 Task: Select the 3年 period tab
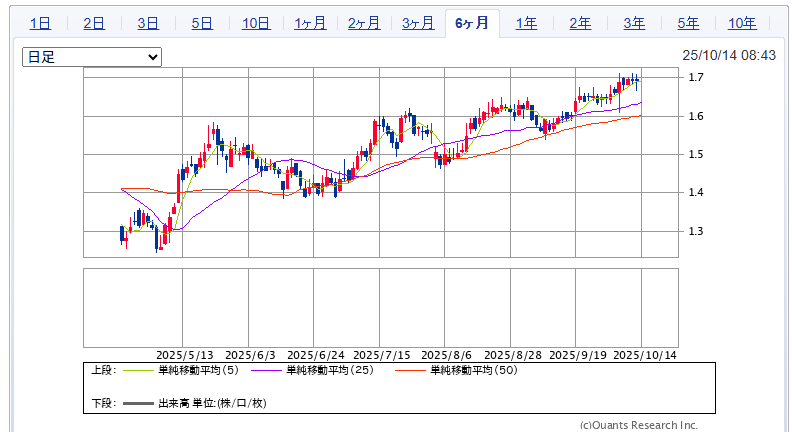coord(634,23)
